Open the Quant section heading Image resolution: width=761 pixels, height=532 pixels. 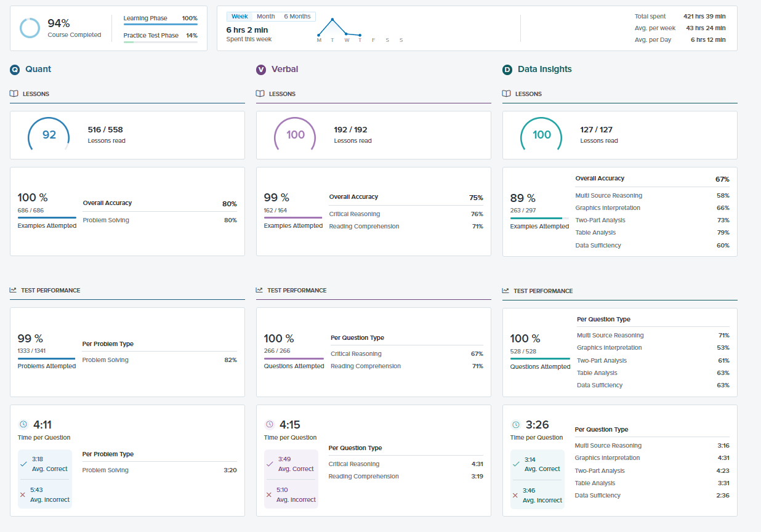(x=38, y=69)
